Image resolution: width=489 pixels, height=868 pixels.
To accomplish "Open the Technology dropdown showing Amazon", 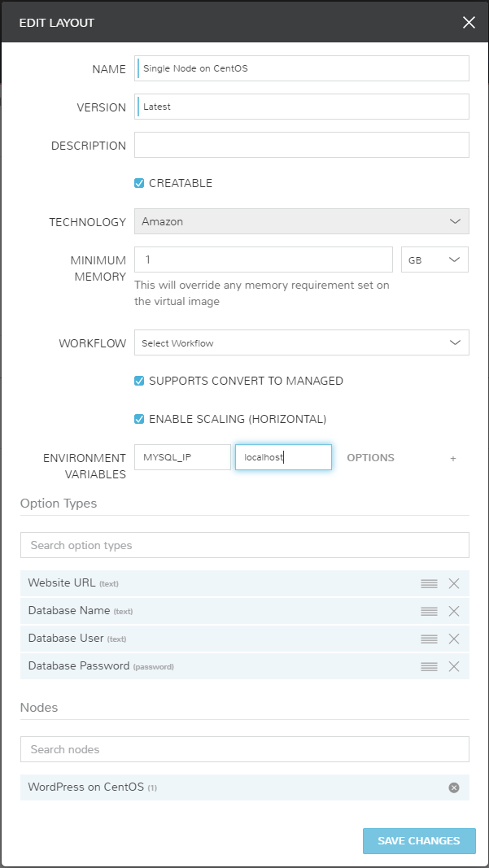I will (302, 221).
